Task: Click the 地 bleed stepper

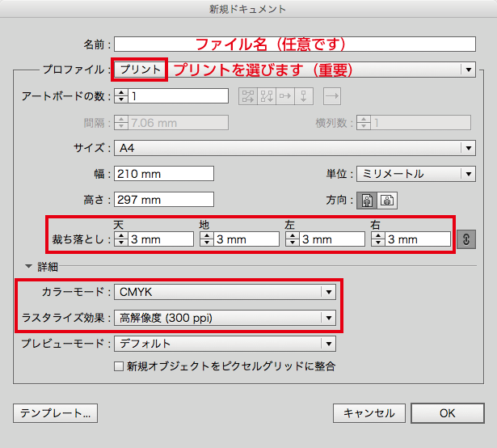Action: [207, 239]
